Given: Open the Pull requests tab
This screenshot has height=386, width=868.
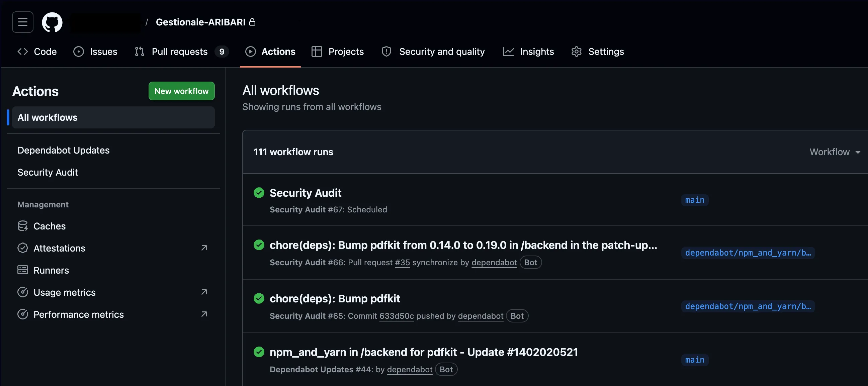Looking at the screenshot, I should (182, 52).
